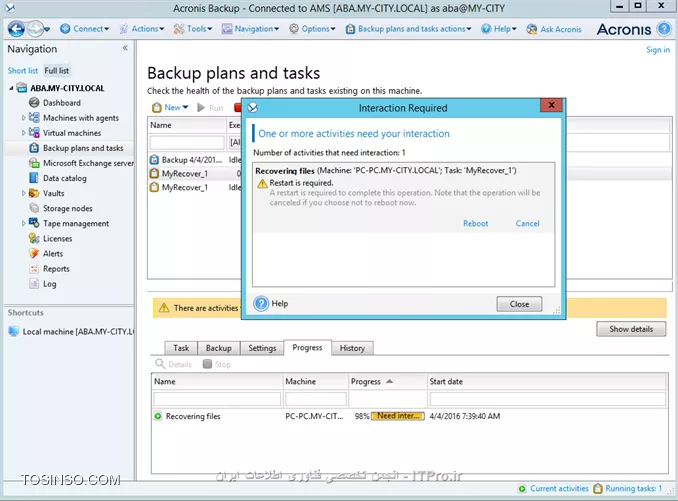Click the Cancel link in dialog
678x501 pixels.
(527, 223)
